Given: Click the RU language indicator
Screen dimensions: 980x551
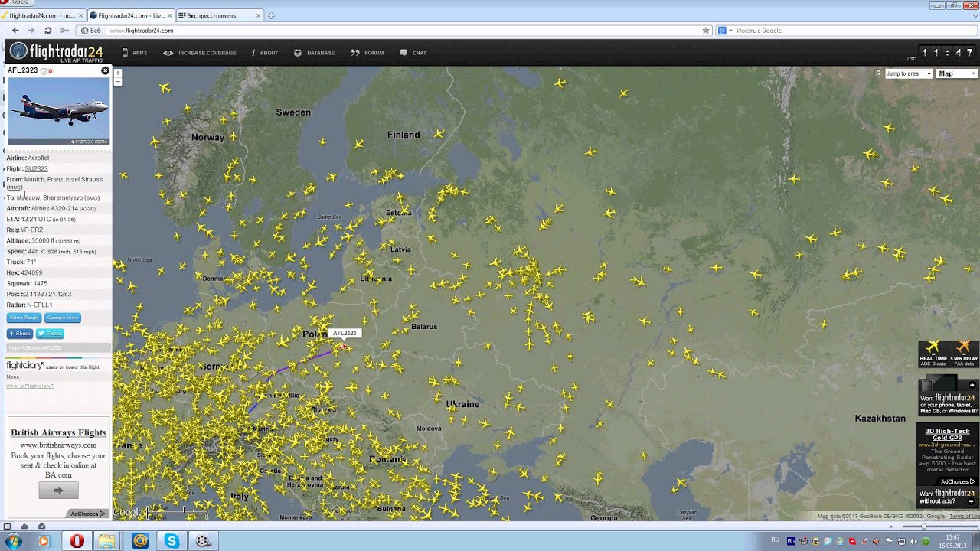Looking at the screenshot, I should 776,540.
